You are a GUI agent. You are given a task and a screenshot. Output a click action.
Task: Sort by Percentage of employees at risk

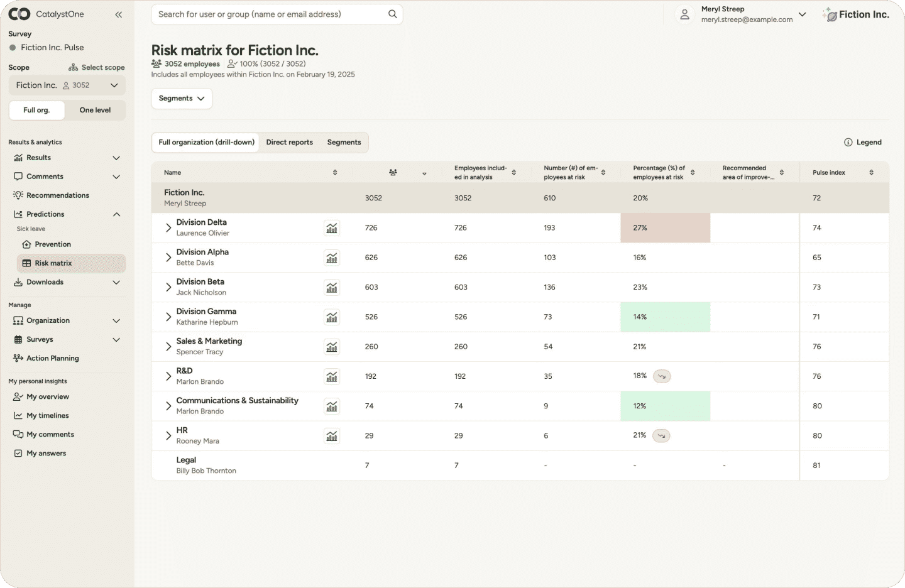(x=693, y=173)
